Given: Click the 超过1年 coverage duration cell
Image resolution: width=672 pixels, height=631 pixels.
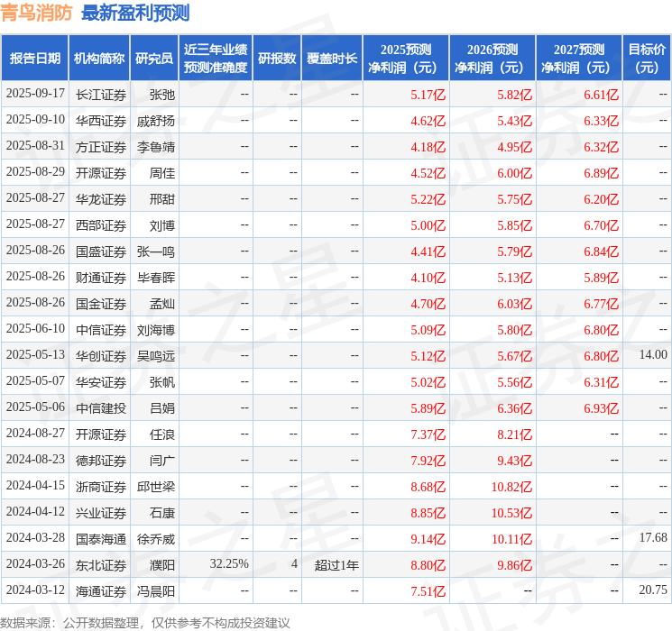Looking at the screenshot, I should coord(336,564).
